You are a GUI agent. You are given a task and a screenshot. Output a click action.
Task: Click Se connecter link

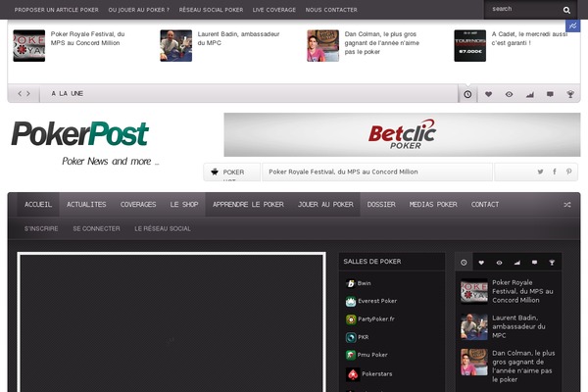(x=96, y=228)
